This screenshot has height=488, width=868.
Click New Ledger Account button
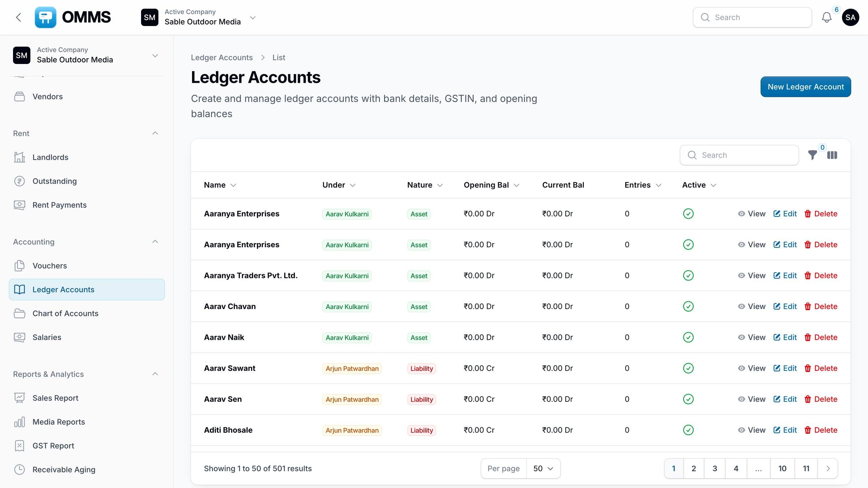click(x=806, y=87)
